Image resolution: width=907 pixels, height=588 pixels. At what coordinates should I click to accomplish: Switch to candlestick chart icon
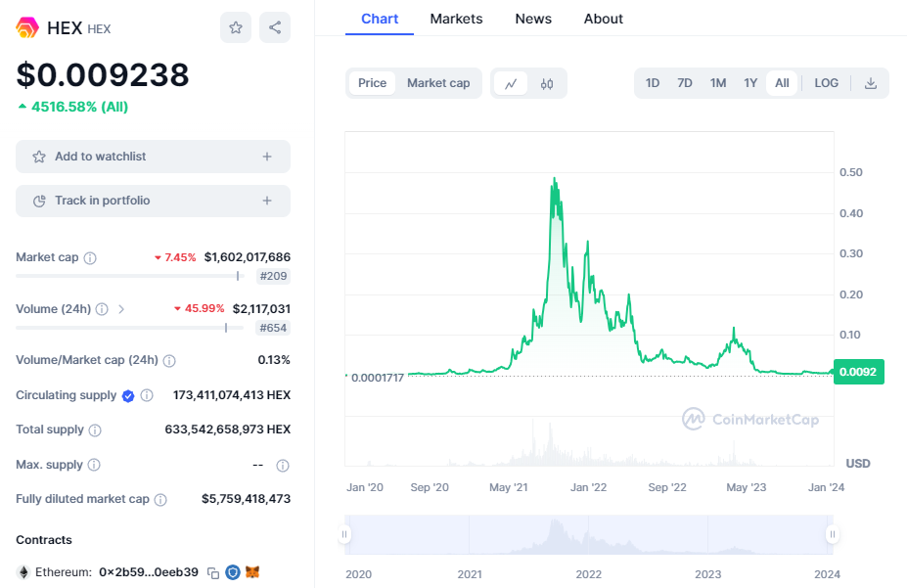coord(547,83)
